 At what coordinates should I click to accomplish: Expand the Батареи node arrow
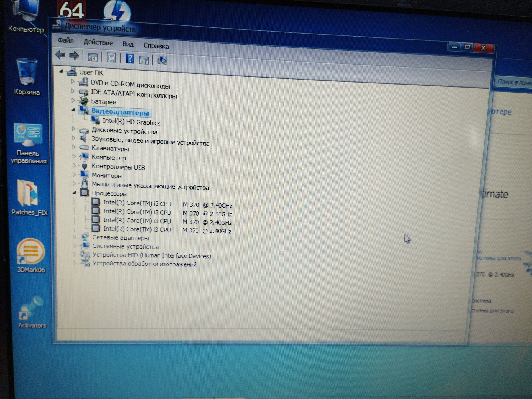tap(73, 100)
